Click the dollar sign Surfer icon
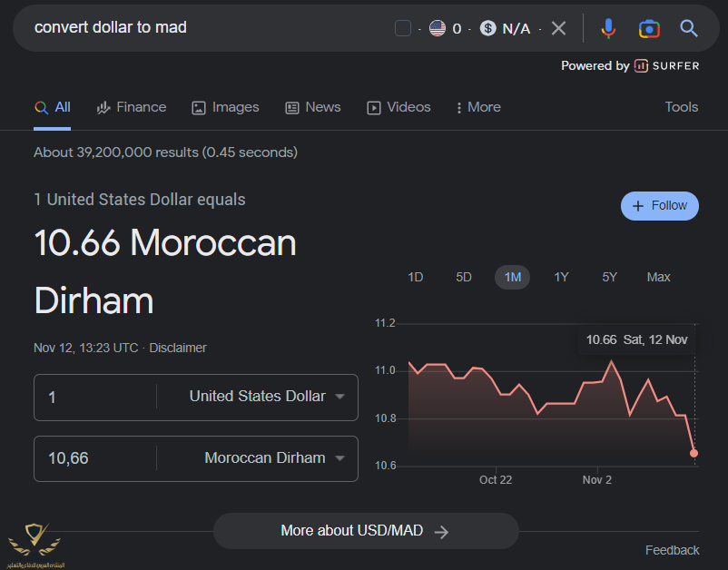This screenshot has height=570, width=728. click(488, 28)
